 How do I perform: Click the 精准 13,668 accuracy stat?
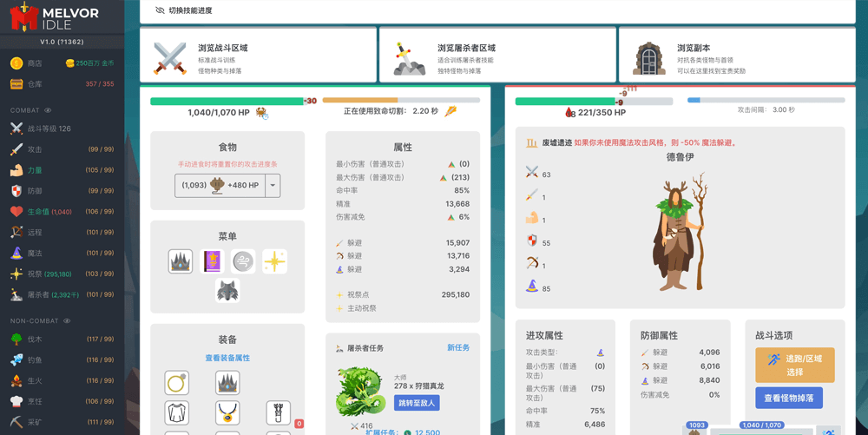[403, 204]
